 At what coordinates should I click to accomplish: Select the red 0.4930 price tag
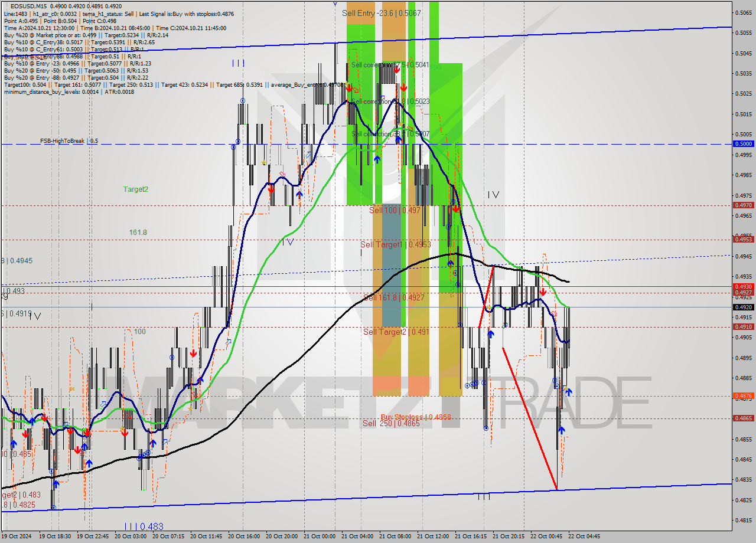[742, 286]
